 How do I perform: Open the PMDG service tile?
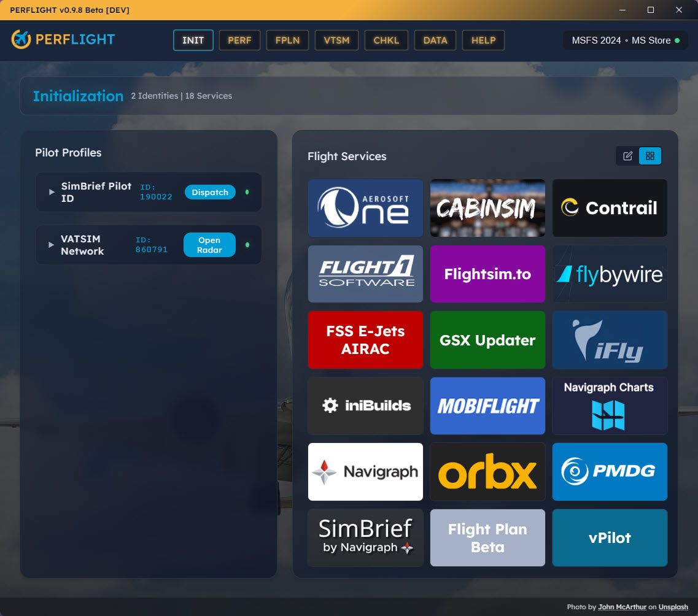pyautogui.click(x=610, y=472)
